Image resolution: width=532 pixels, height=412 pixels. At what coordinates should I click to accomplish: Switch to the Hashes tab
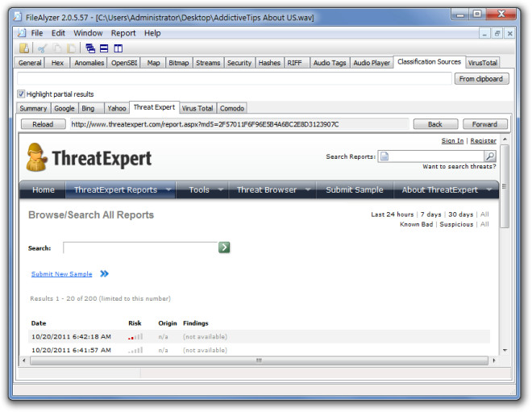click(x=269, y=63)
